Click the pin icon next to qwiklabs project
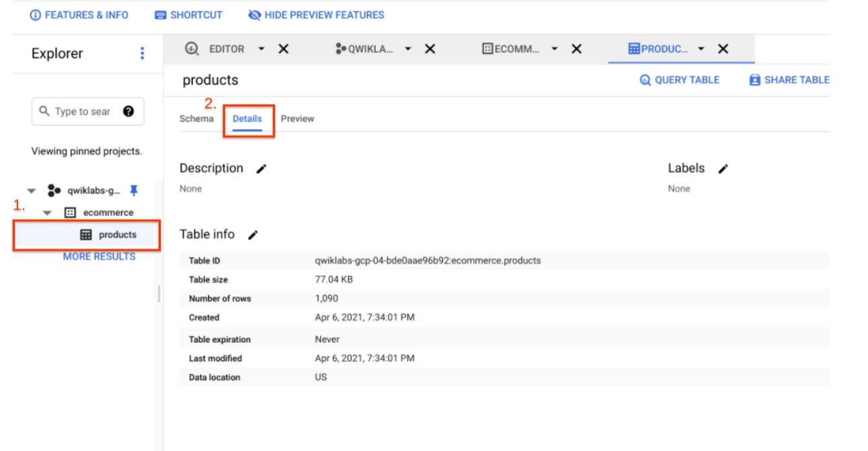The height and width of the screenshot is (451, 868). (134, 191)
